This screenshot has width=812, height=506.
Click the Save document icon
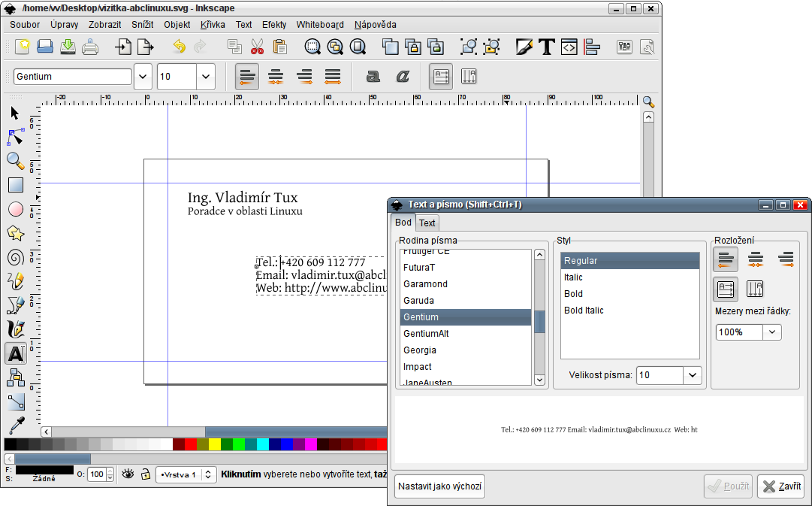[x=68, y=47]
